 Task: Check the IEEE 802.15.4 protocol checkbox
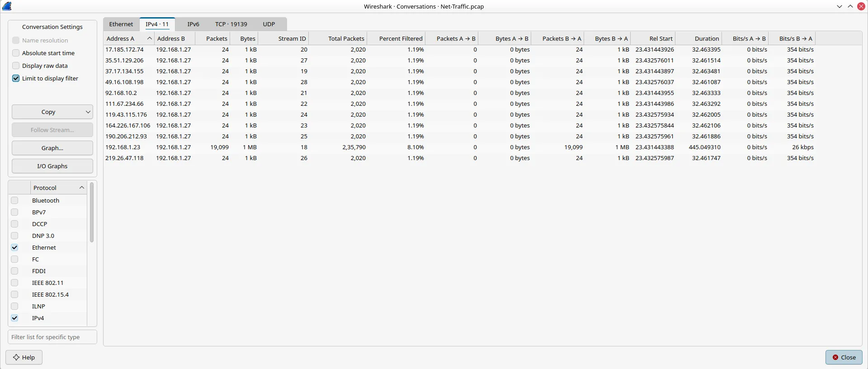pyautogui.click(x=14, y=294)
